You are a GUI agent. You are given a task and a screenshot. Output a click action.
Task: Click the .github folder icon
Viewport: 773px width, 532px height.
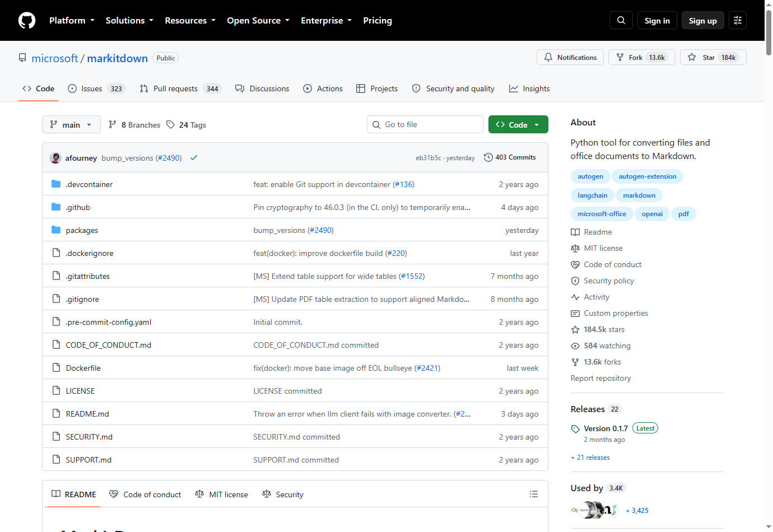tap(56, 207)
